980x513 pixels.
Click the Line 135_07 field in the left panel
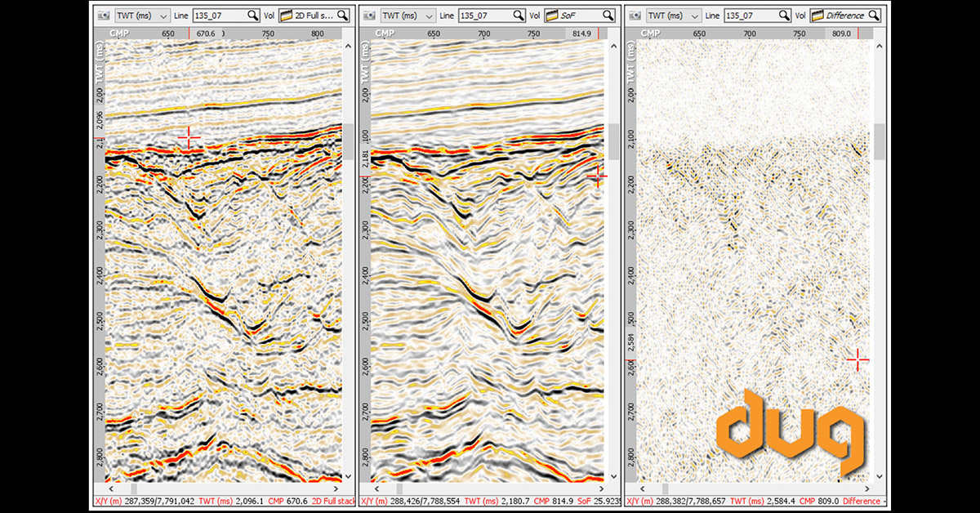tap(219, 16)
